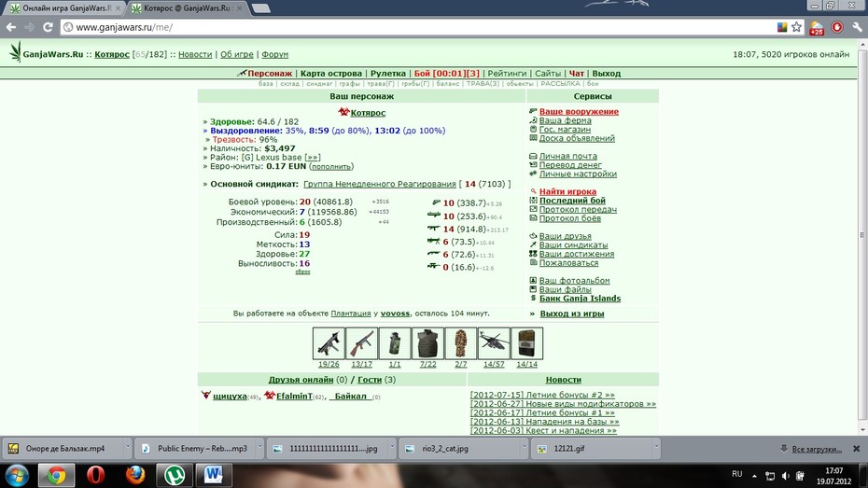Open Все загрузки downloads link

(x=817, y=449)
